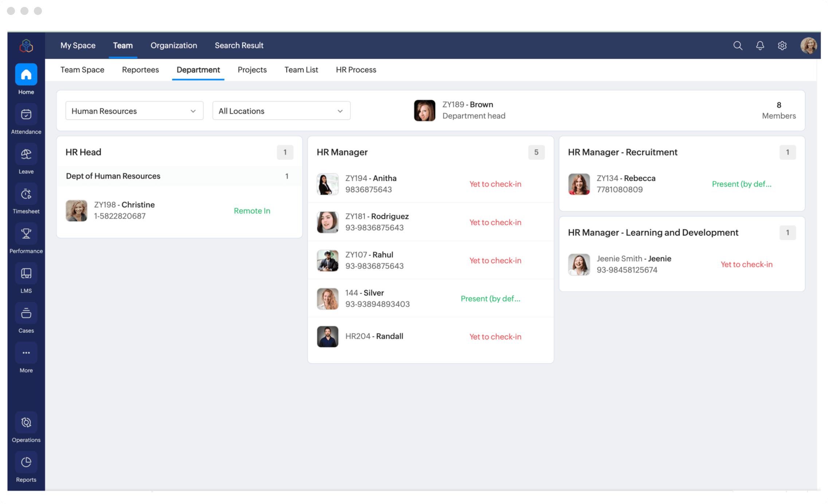Open the LMS sidebar icon

tap(26, 273)
